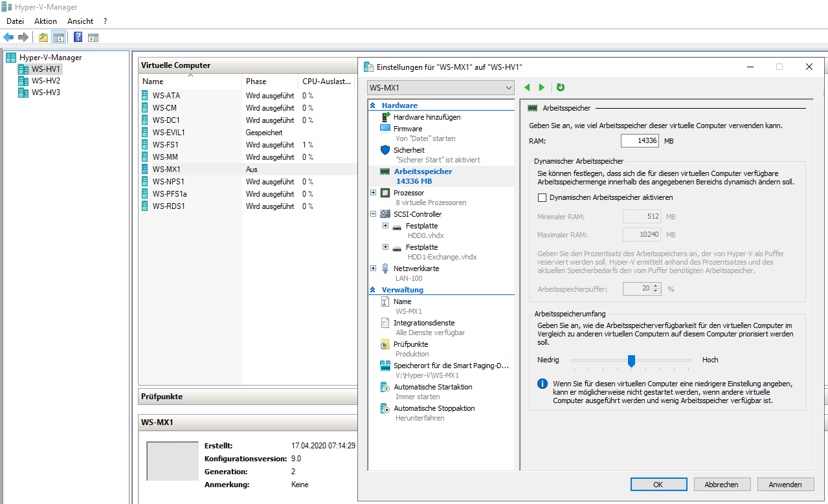Image resolution: width=828 pixels, height=504 pixels.
Task: Select the WS-RDS1 virtual machine row
Action: (x=248, y=206)
